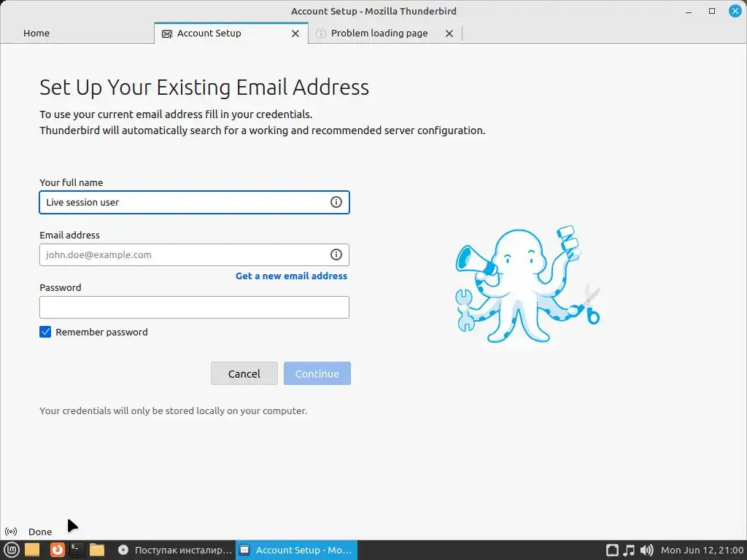Click the info icon in email address field
Image resolution: width=747 pixels, height=560 pixels.
coord(336,254)
